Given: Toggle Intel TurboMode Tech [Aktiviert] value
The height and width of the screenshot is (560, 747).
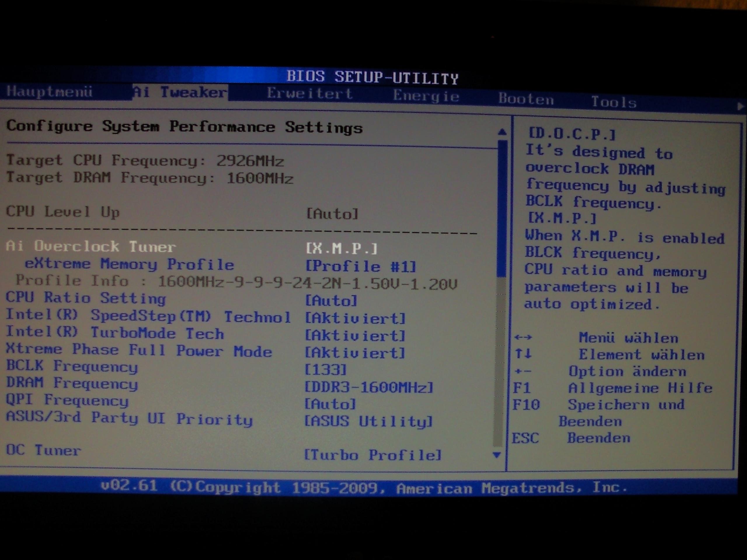Looking at the screenshot, I should [355, 335].
